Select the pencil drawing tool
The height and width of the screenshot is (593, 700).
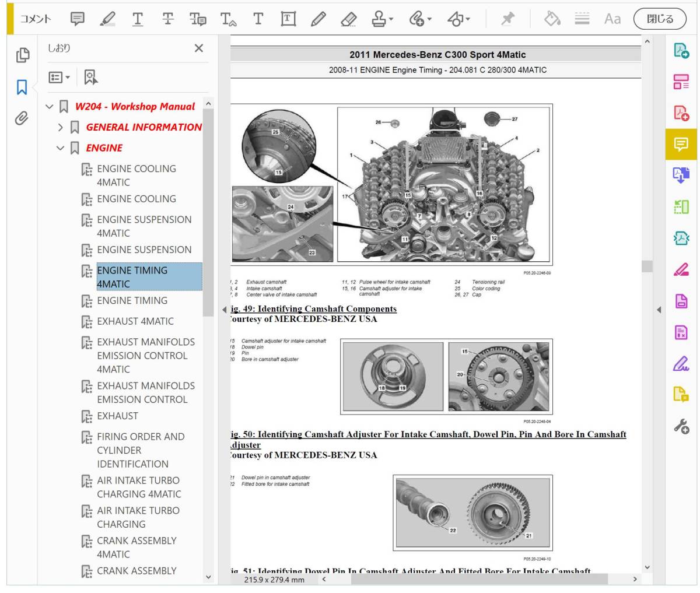pyautogui.click(x=318, y=19)
